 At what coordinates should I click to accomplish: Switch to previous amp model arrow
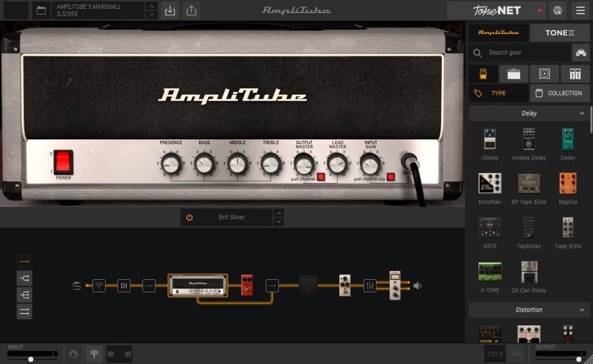(x=279, y=213)
